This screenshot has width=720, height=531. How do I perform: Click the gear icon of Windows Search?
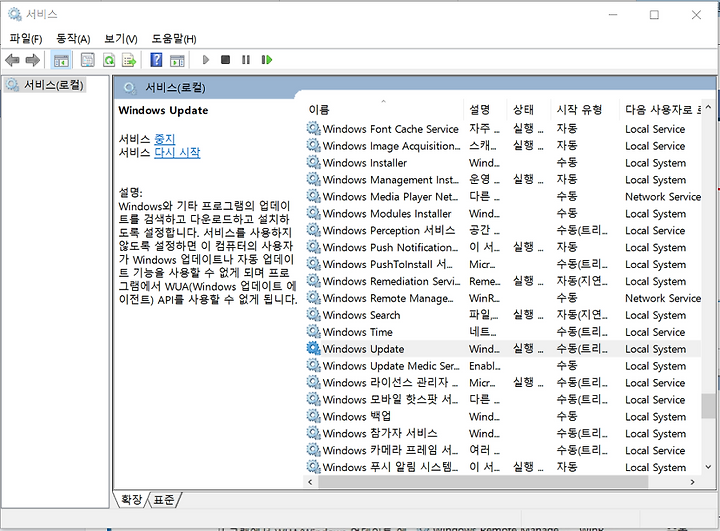[x=313, y=315]
